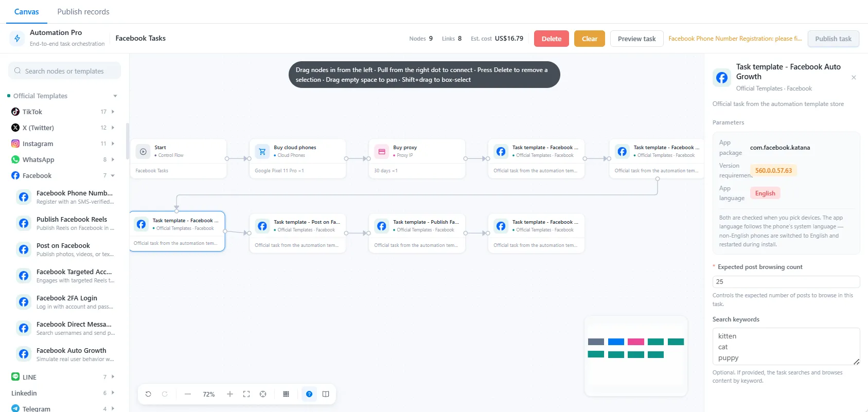This screenshot has height=412, width=868.
Task: Expand the Telegram templates group
Action: (113, 408)
